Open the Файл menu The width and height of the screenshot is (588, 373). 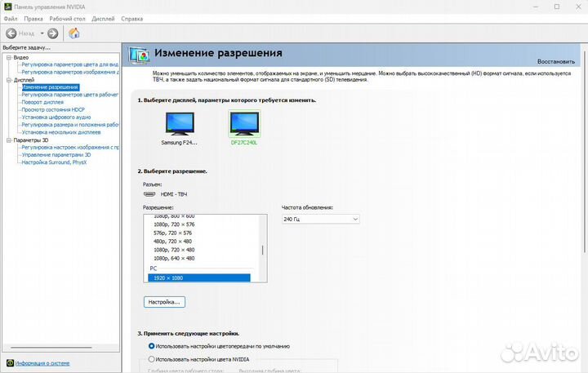(x=11, y=18)
